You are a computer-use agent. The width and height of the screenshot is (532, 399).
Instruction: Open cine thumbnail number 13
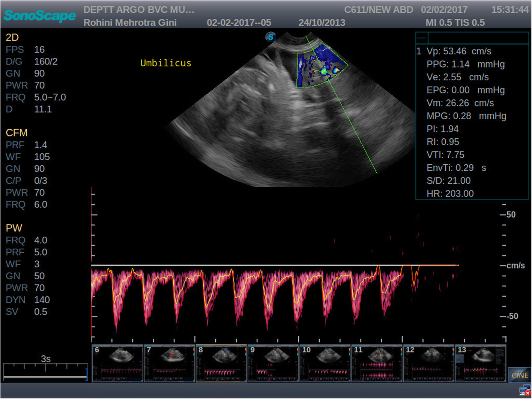[x=480, y=363]
